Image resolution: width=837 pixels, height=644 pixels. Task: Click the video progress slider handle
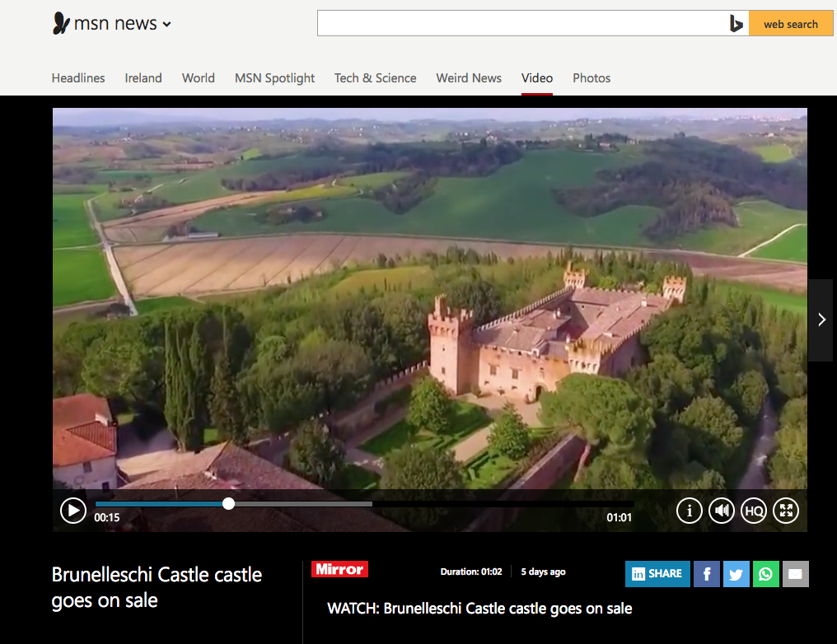pyautogui.click(x=228, y=504)
